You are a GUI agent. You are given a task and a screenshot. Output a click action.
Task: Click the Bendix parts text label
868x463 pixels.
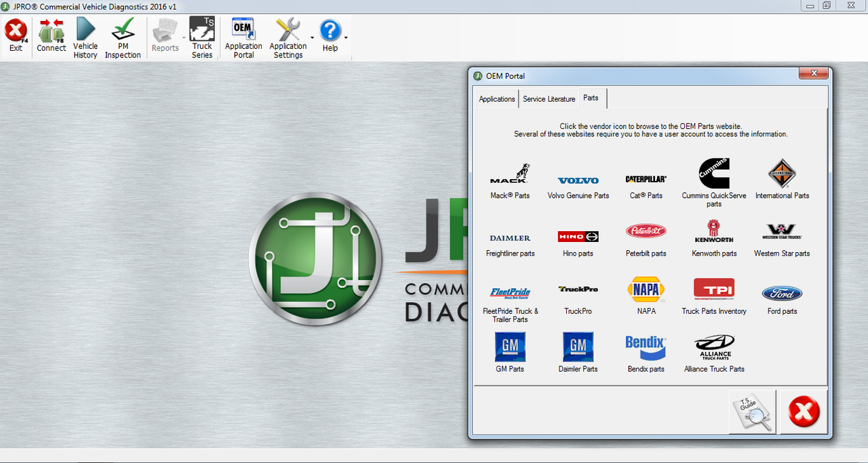pos(646,369)
